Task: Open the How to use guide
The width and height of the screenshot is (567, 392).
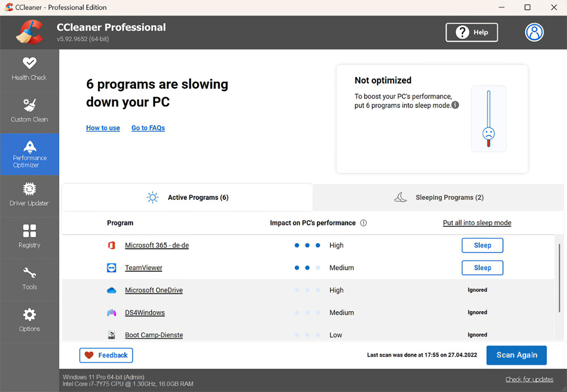Action: point(103,128)
